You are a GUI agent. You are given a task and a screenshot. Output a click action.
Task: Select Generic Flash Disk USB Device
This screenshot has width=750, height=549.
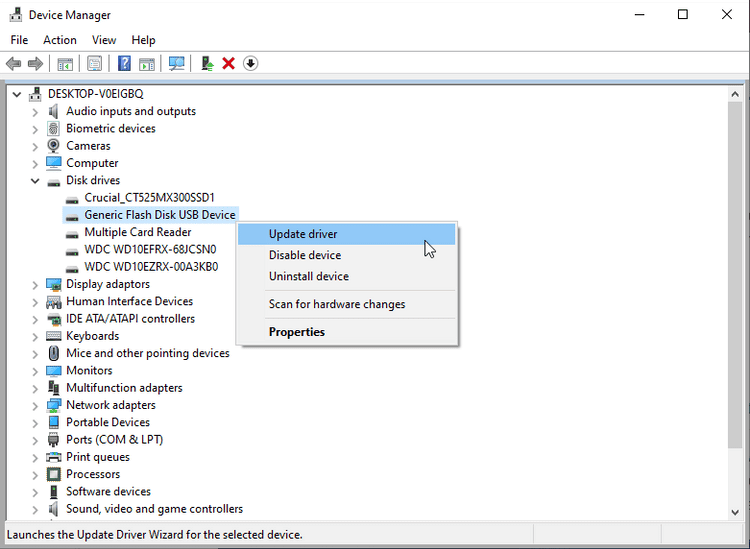click(160, 215)
